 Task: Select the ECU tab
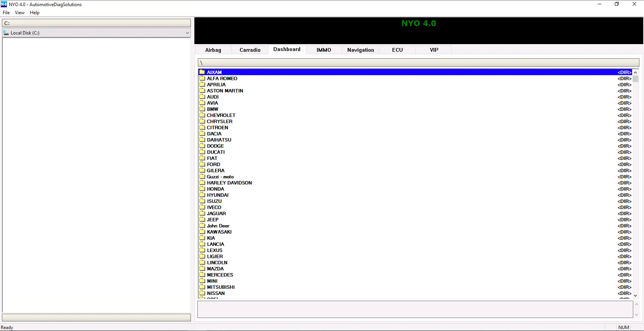(x=397, y=50)
